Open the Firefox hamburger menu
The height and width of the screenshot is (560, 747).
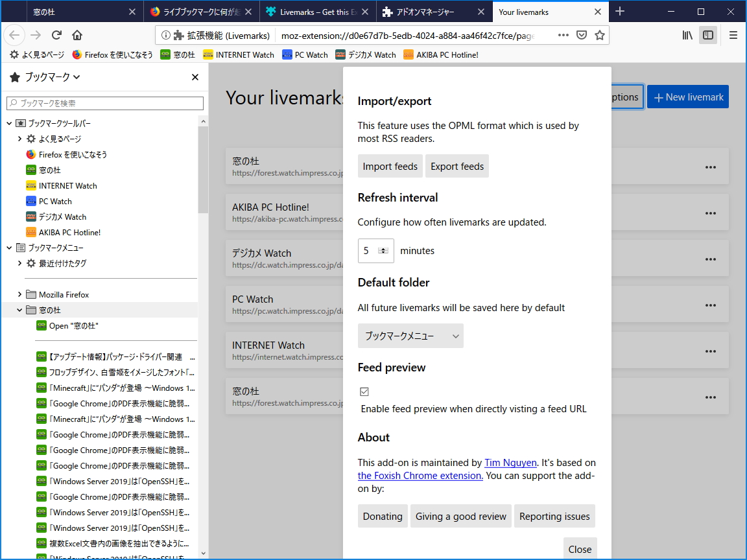point(733,35)
